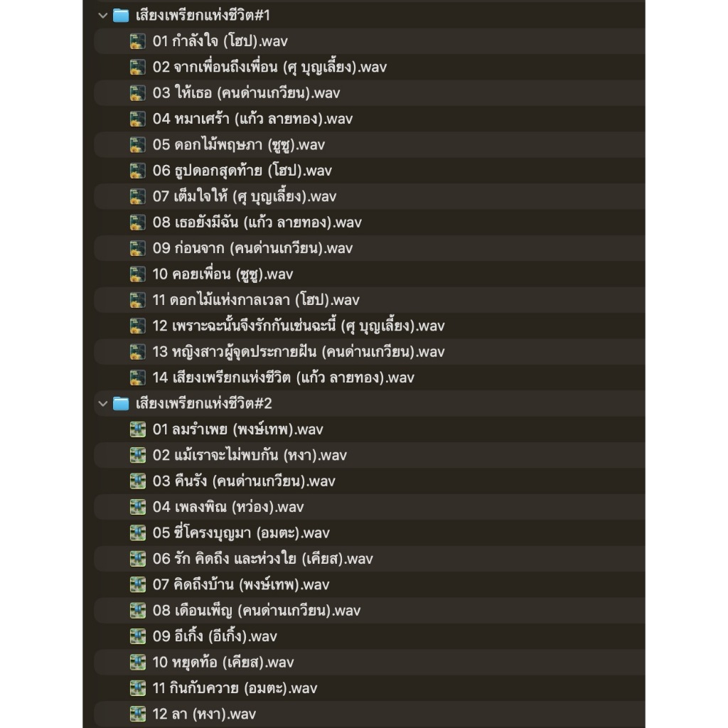The width and height of the screenshot is (728, 728).
Task: Select file 12 เพราะฉะนั้นจึงรักกันเช่นฉะนี้
Action: (370, 326)
